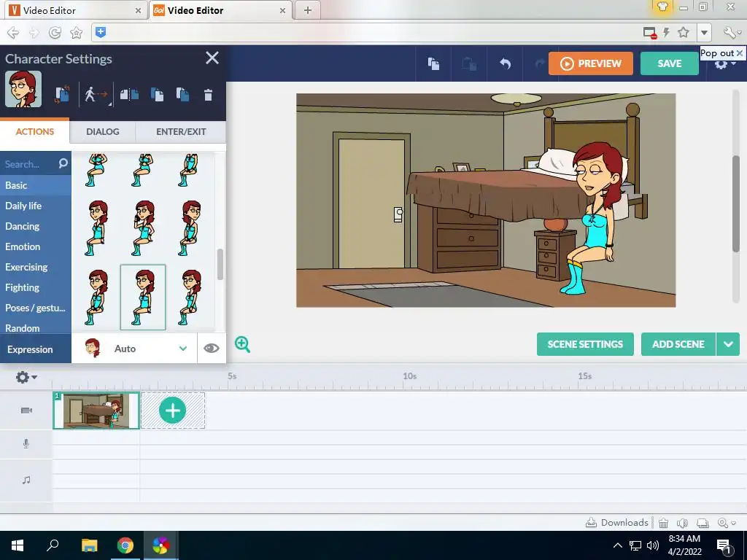Send the character backward in layer order
The image size is (747, 560).
coord(182,94)
